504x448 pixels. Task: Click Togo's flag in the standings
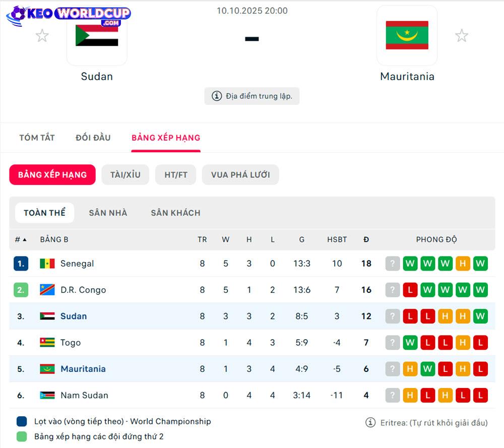(x=47, y=343)
